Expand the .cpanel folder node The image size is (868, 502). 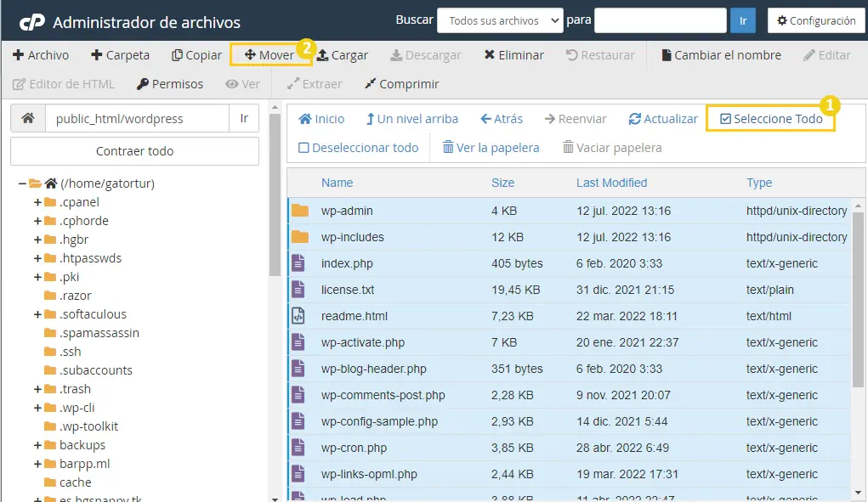(37, 202)
